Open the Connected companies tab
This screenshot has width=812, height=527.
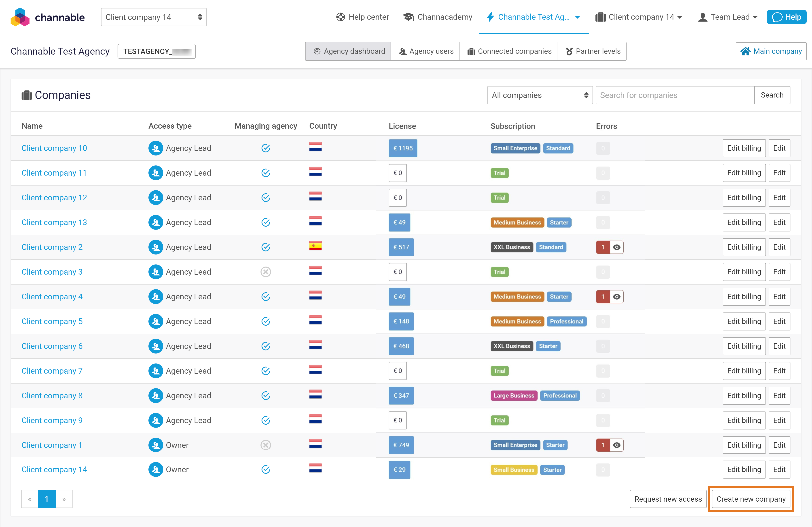tap(508, 51)
